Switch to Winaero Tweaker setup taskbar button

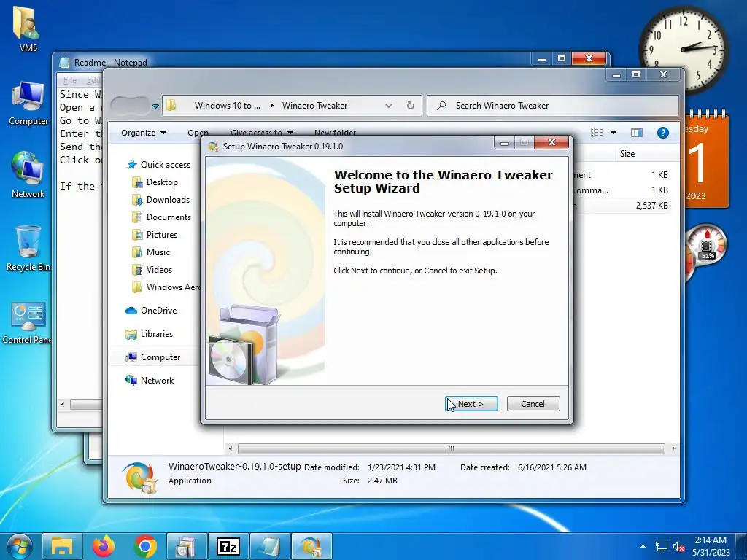click(x=311, y=546)
